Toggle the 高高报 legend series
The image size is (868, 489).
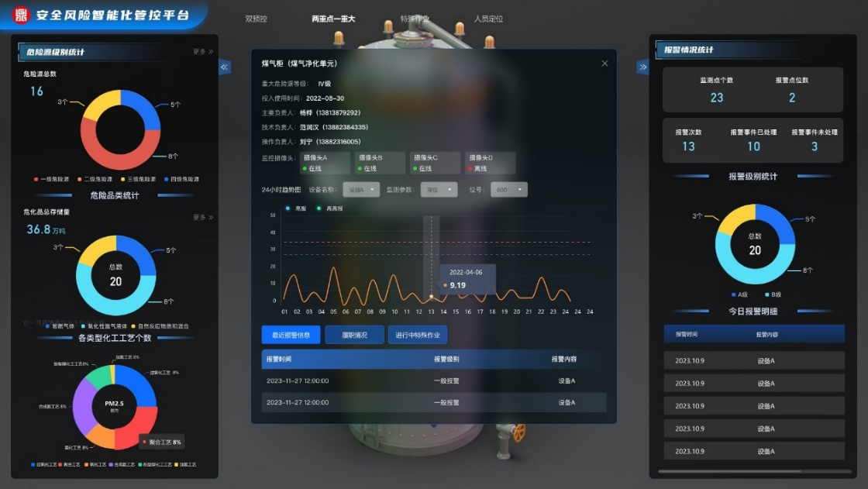[330, 208]
